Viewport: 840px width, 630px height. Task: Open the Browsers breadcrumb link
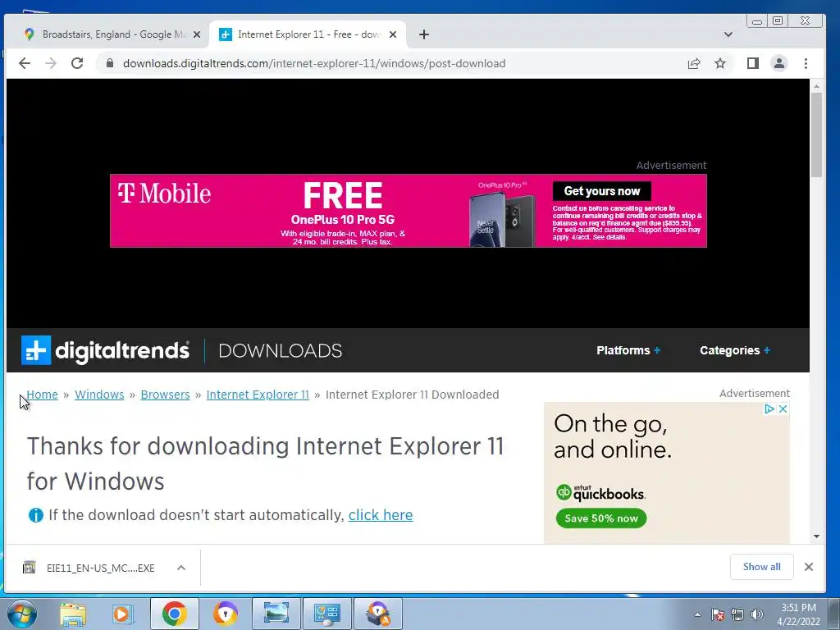coord(165,395)
